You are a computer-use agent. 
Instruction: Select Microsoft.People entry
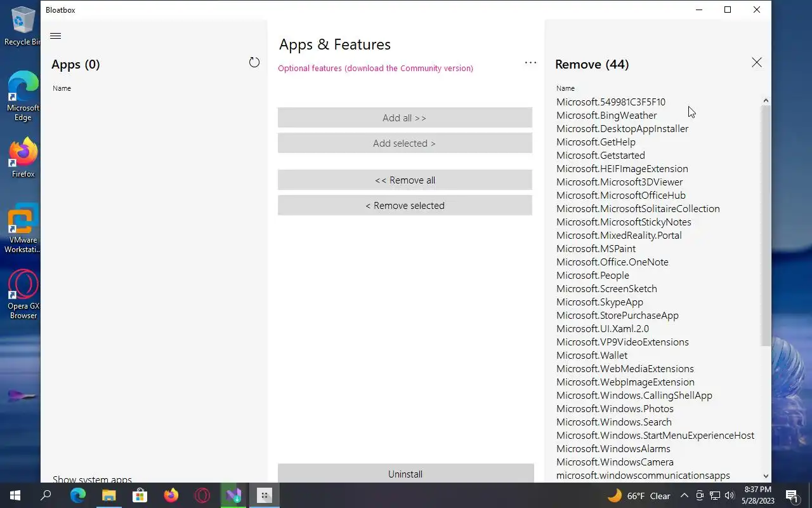coord(593,275)
